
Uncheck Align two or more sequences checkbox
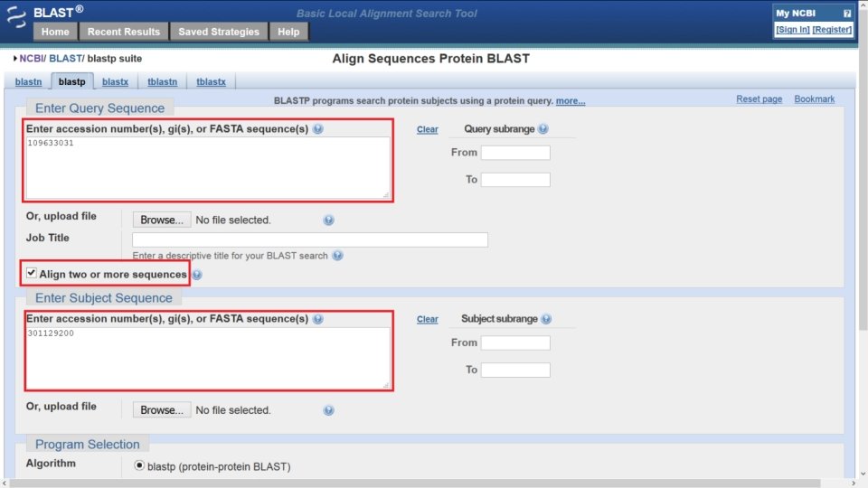[32, 273]
